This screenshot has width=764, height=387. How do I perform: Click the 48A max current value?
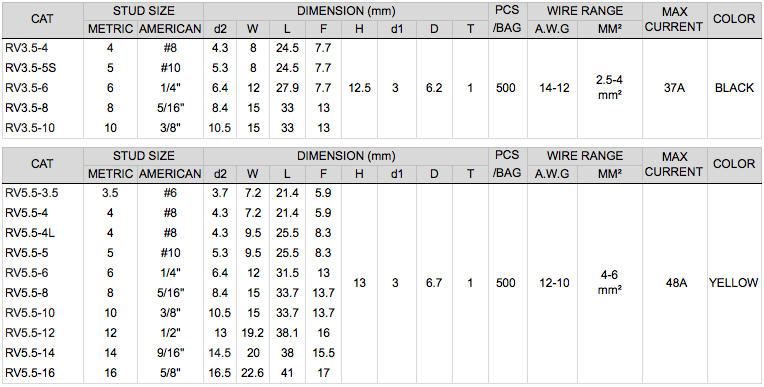[674, 283]
